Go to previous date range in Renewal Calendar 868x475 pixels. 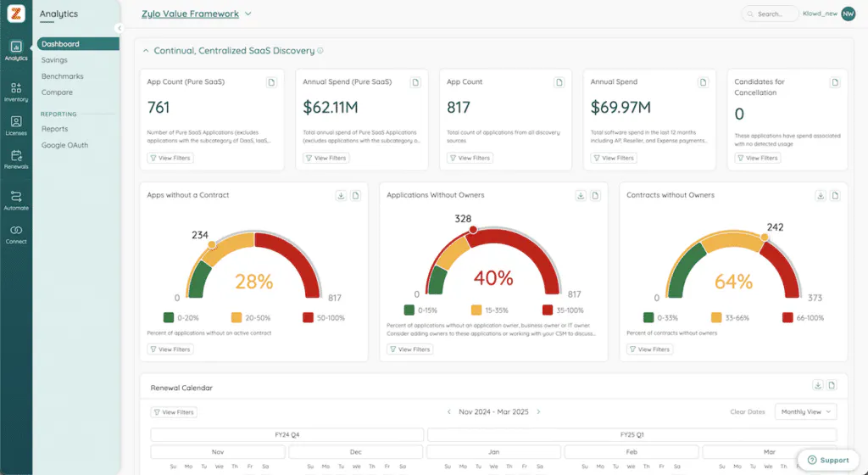pos(449,412)
